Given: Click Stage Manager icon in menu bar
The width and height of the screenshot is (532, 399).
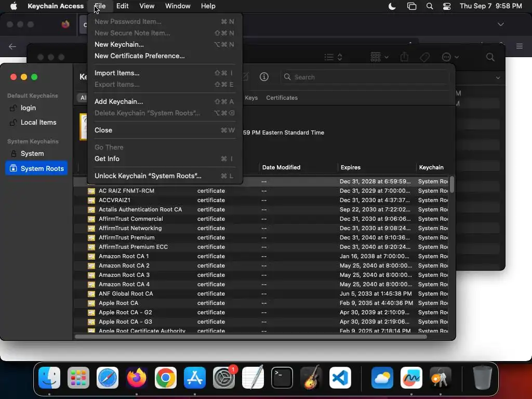Looking at the screenshot, I should [411, 6].
